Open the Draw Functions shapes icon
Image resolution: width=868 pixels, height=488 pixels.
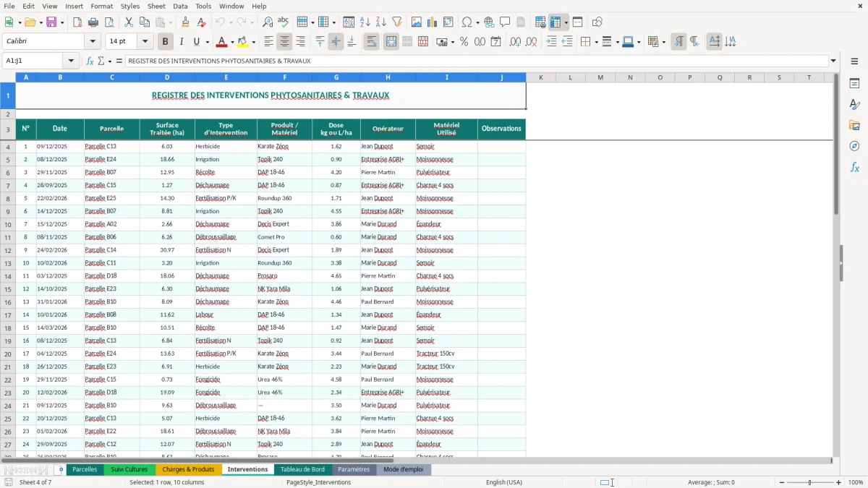pyautogui.click(x=597, y=22)
